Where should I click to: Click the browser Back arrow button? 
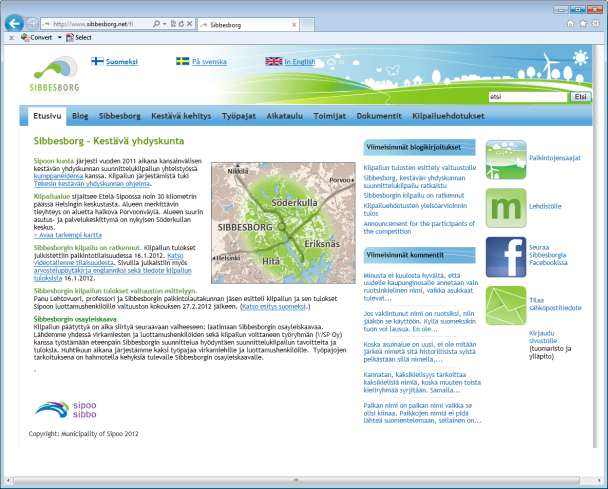[14, 24]
